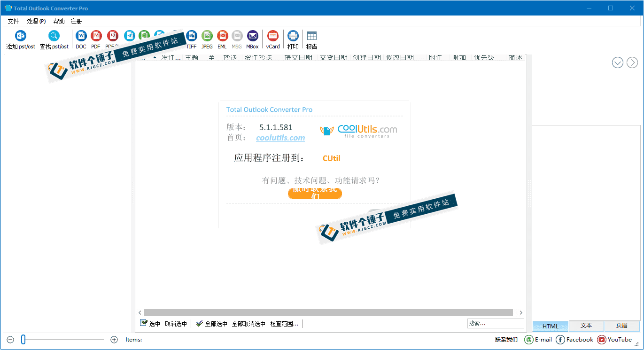Sort by the 修改日期 column header

point(400,57)
